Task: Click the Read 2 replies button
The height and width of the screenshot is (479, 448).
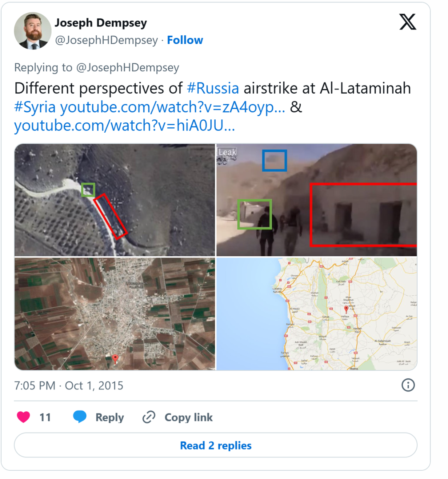Action: [216, 445]
